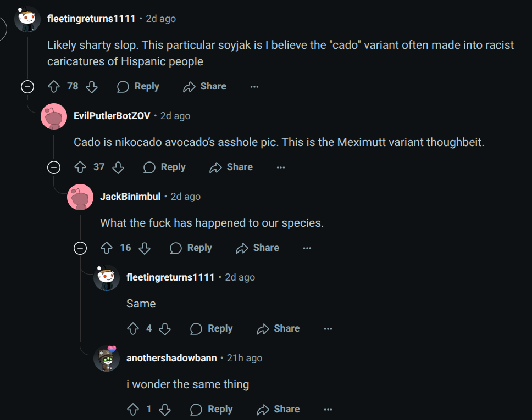
Task: Collapse JackBinimbul's reply thread
Action: coord(80,248)
